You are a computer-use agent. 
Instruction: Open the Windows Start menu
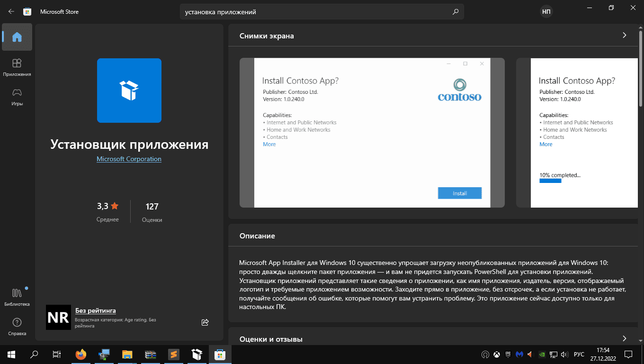tap(11, 354)
